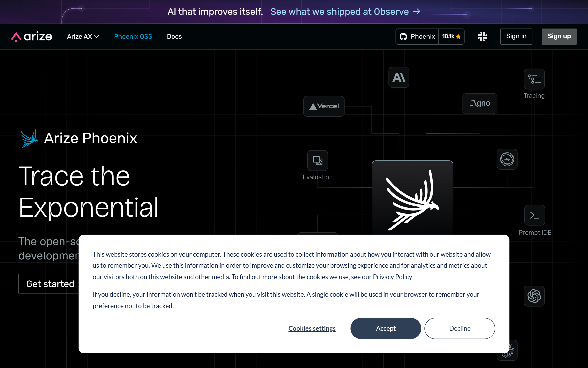Screen dimensions: 588x368
Task: Click the Vercel logo tile
Action: [324, 106]
